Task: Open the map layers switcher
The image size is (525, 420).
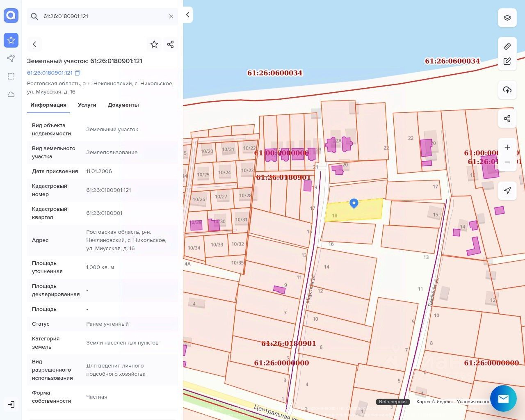Action: pos(507,18)
